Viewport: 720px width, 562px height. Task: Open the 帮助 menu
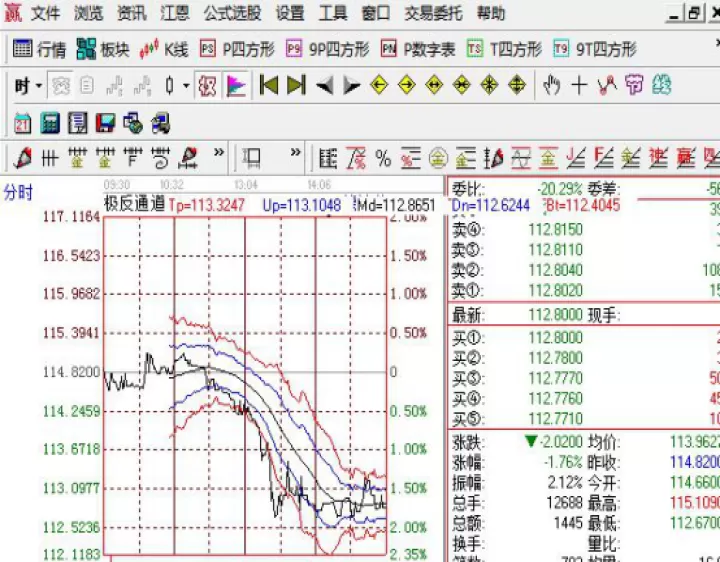tap(490, 13)
